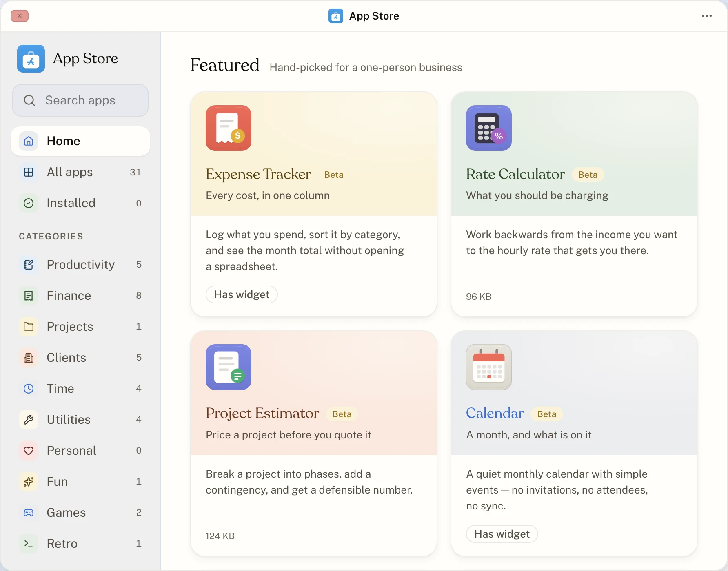The image size is (728, 571).
Task: Click the Games controller icon
Action: pyautogui.click(x=29, y=513)
